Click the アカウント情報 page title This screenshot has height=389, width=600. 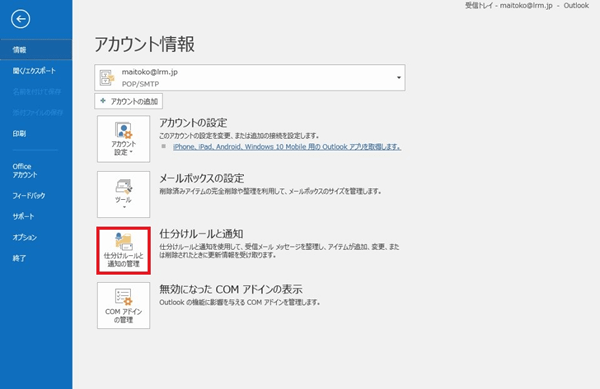point(145,44)
